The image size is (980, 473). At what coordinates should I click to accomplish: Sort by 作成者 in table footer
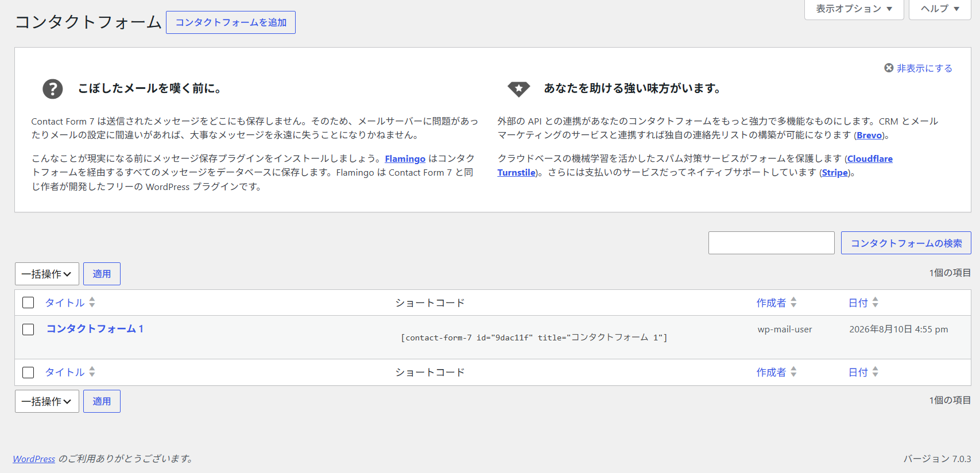coord(771,372)
